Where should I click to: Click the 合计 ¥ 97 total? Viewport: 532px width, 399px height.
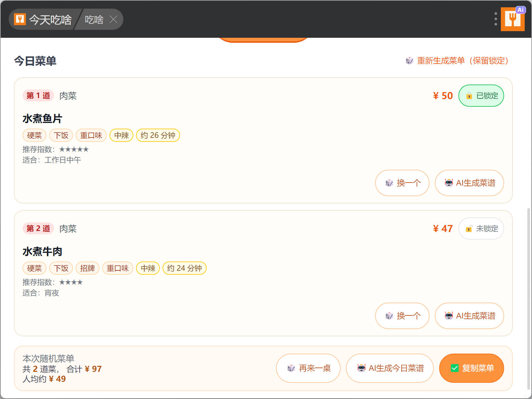84,369
